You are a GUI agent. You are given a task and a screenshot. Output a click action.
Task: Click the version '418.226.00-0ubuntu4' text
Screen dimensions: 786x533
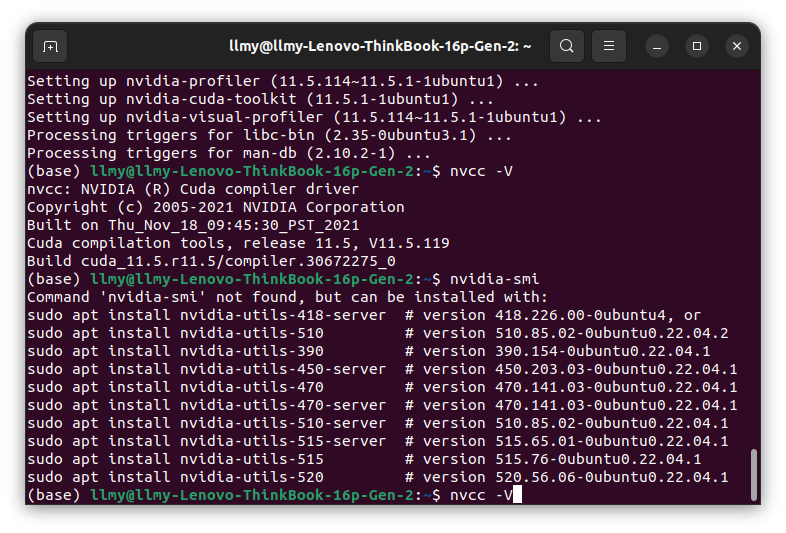[580, 315]
